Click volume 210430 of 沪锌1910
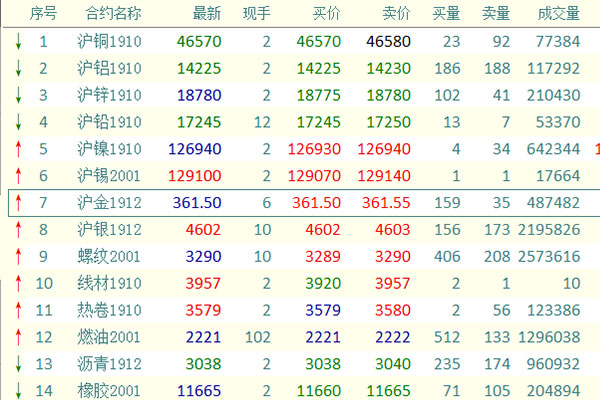The image size is (600, 400). [x=554, y=95]
